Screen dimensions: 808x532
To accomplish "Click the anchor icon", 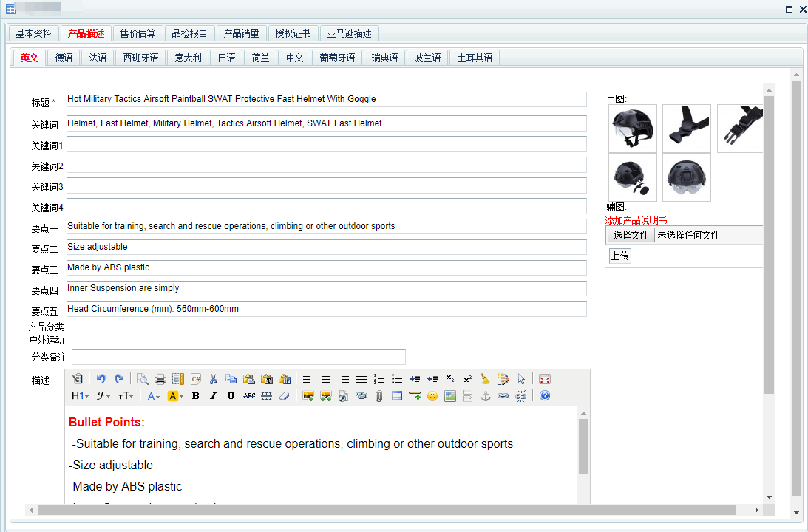I will click(x=486, y=395).
